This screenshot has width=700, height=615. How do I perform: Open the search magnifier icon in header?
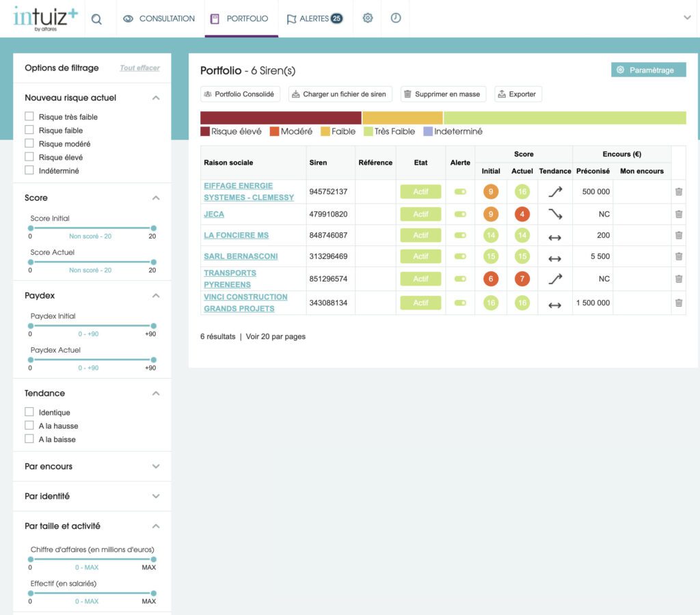point(96,19)
